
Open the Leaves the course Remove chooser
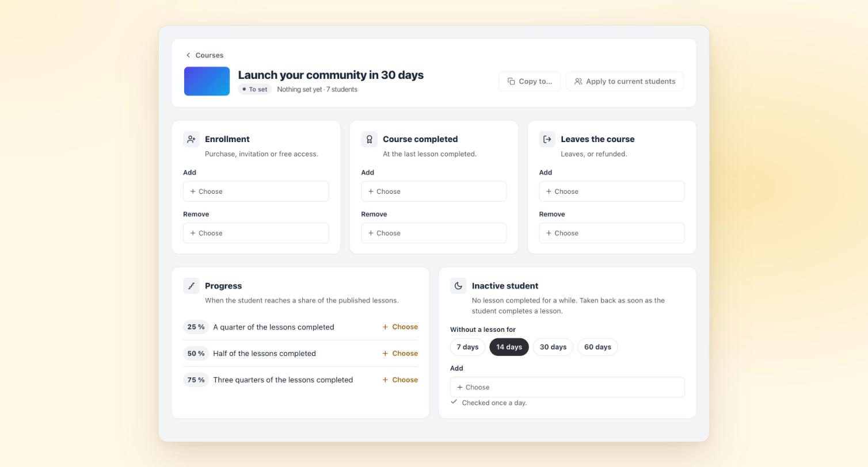[612, 233]
